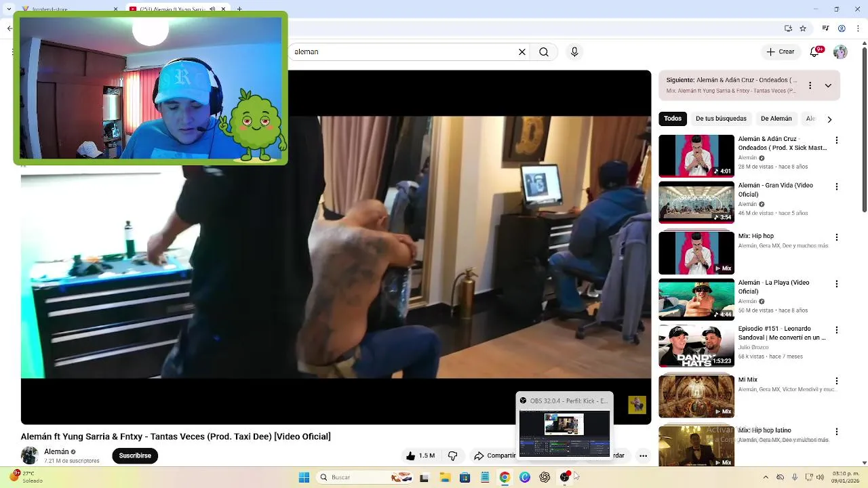The image size is (868, 488).
Task: Clear the YouTube search box text
Action: [x=522, y=52]
